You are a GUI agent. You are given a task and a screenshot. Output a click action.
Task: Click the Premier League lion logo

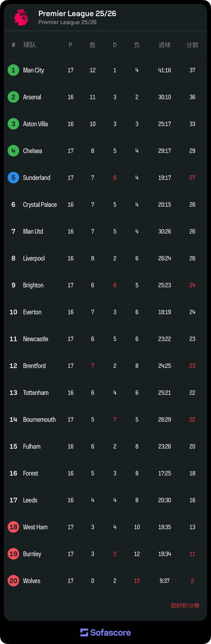21,17
